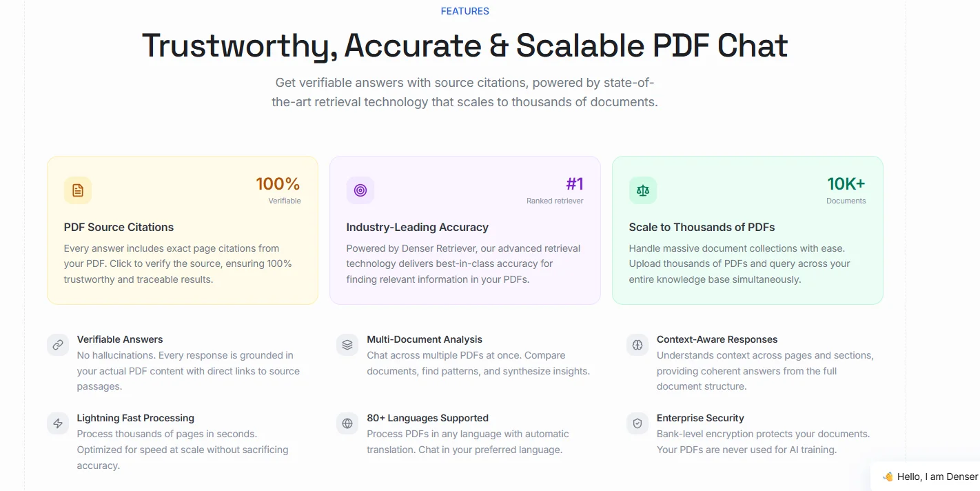Click the Scale to Thousands of PDFs card
The width and height of the screenshot is (980, 491).
[x=747, y=230]
